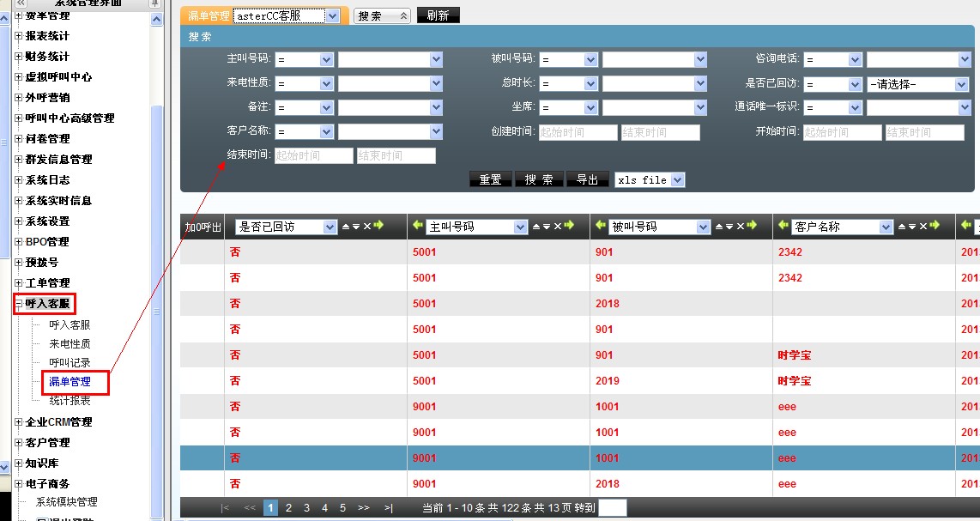
Task: Click the sidebar scrollbar up arrow
Action: tap(156, 19)
